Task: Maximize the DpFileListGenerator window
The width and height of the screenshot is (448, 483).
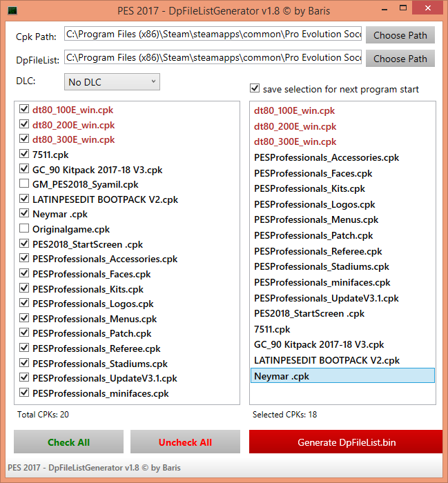Action: [x=403, y=8]
